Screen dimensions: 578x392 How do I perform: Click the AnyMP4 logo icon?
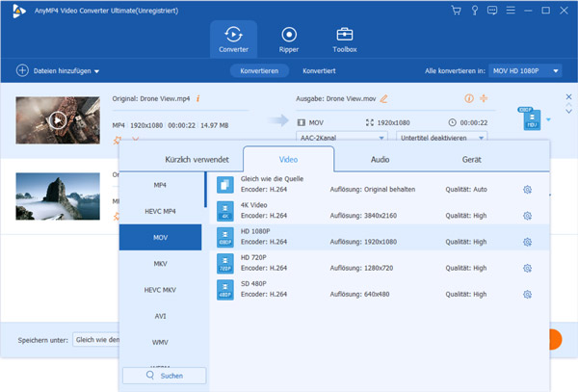pyautogui.click(x=18, y=11)
